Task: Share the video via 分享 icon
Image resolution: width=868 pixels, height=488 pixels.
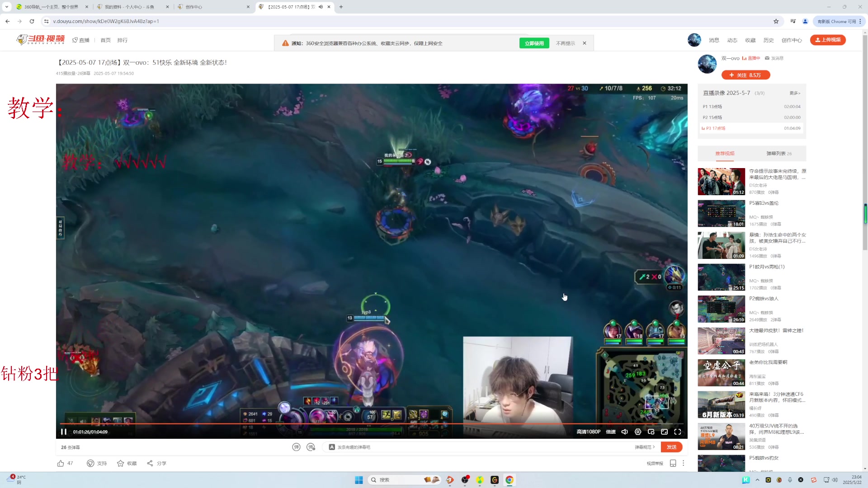Action: (x=150, y=463)
